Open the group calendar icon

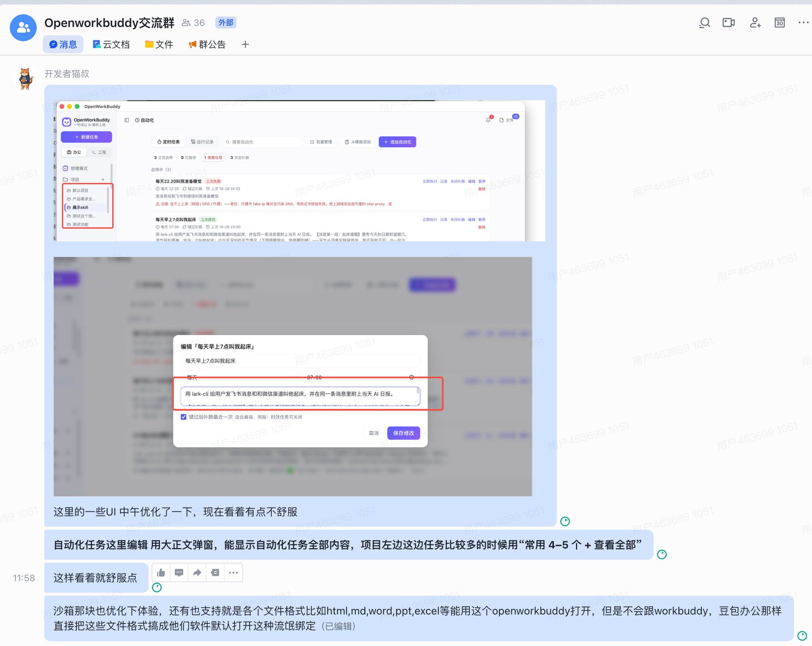coord(779,23)
